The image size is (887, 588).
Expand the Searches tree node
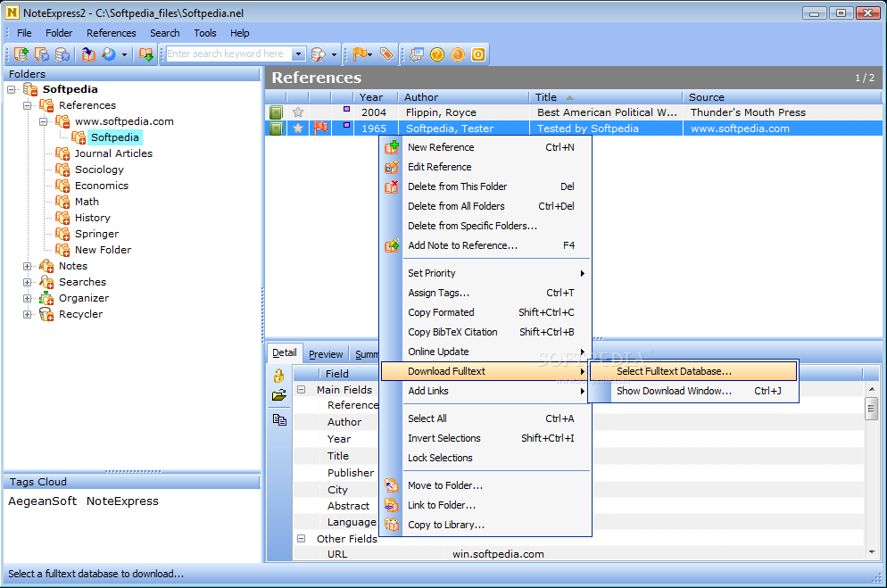pyautogui.click(x=27, y=282)
